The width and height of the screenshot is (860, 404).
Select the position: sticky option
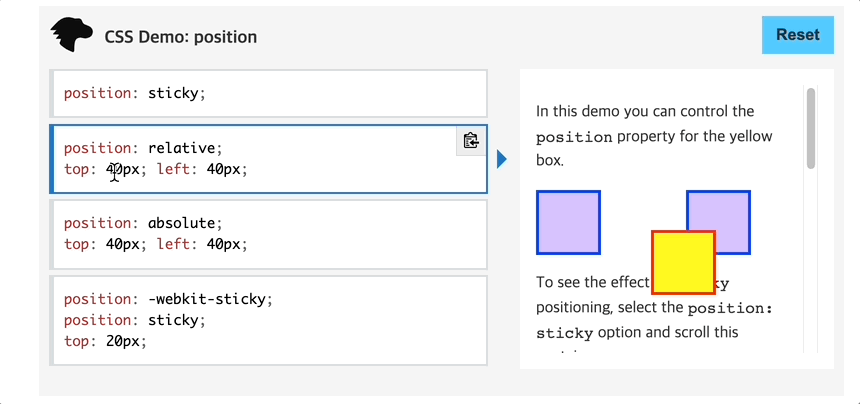pos(269,94)
